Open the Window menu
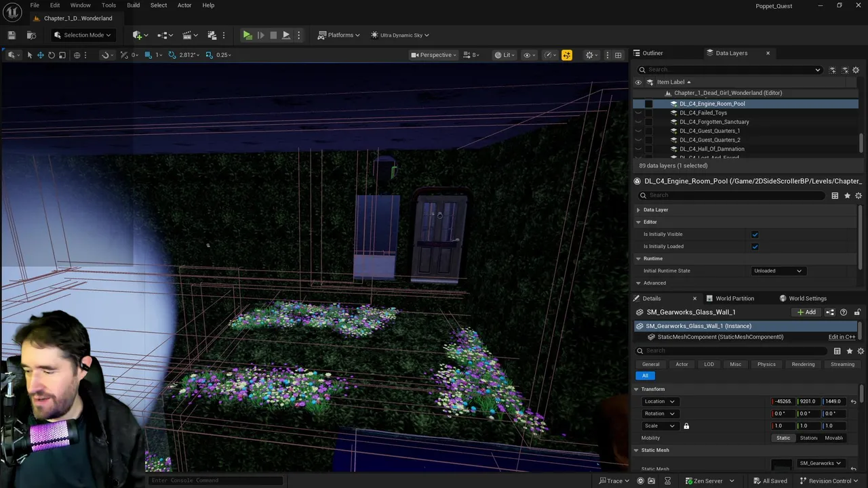Screen dimensions: 868x488 tap(80, 5)
